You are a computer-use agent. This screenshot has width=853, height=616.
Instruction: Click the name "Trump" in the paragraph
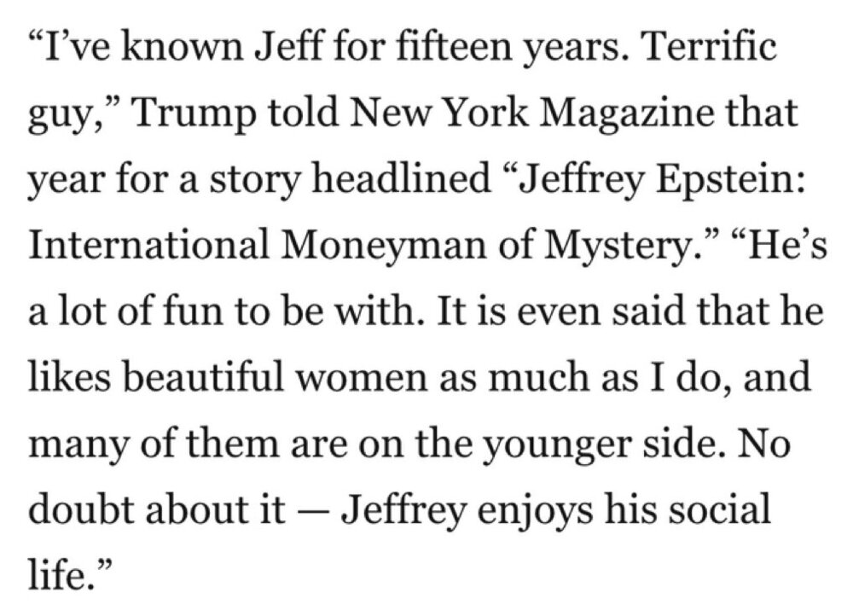[x=180, y=112]
